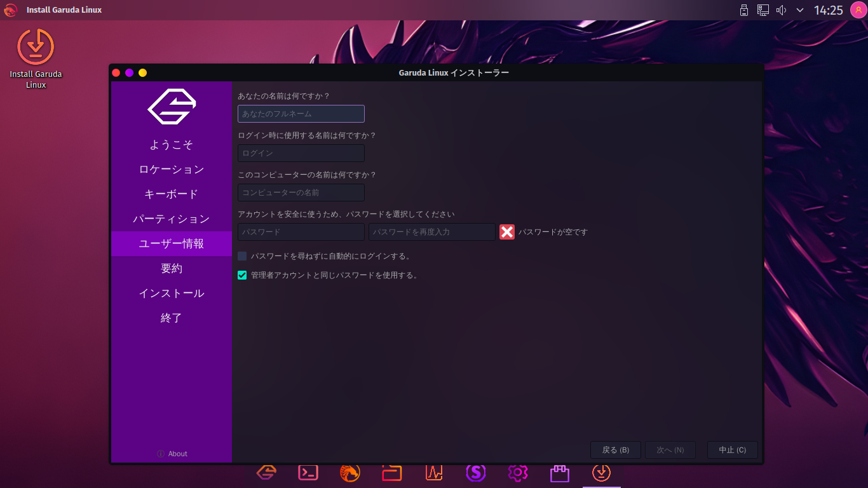Select the パーティション step

172,219
